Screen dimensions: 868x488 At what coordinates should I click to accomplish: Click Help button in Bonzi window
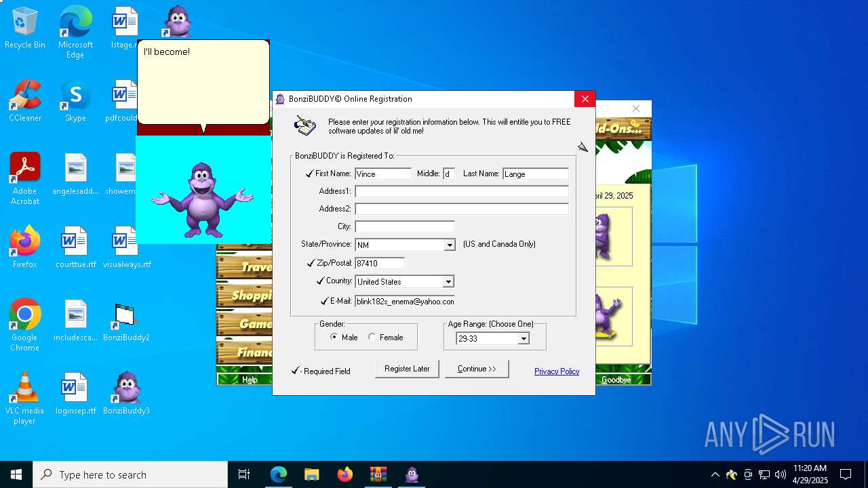click(250, 380)
